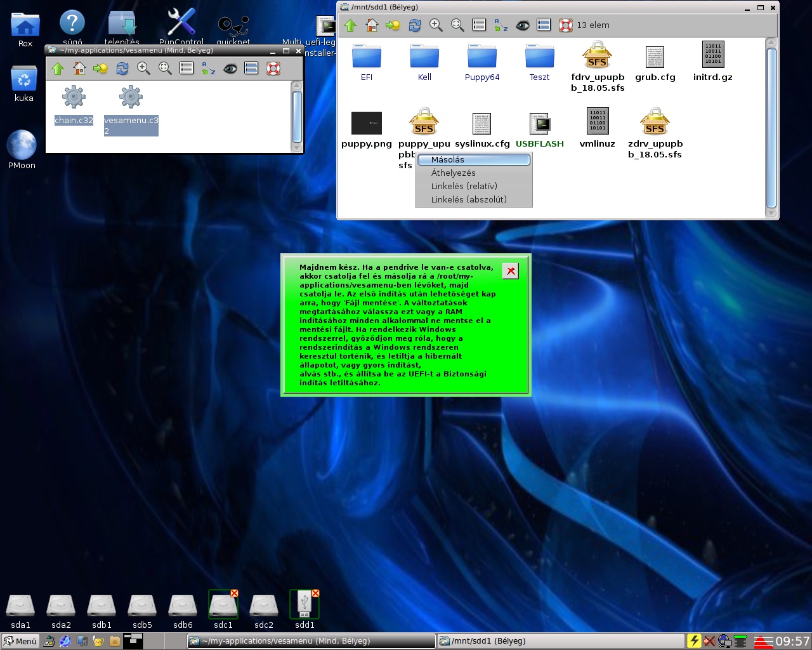This screenshot has width=812, height=650.
Task: Select Linkelés (relatív) menu entry
Action: coord(473,186)
